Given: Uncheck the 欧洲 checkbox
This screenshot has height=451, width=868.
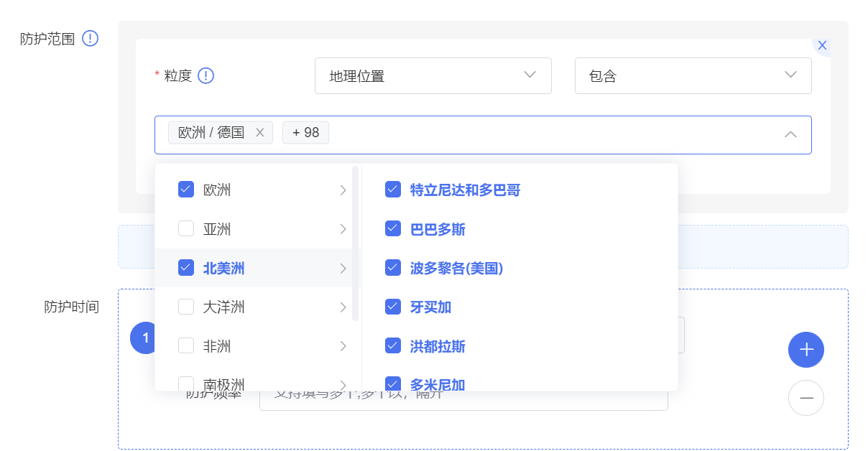Looking at the screenshot, I should coord(186,190).
